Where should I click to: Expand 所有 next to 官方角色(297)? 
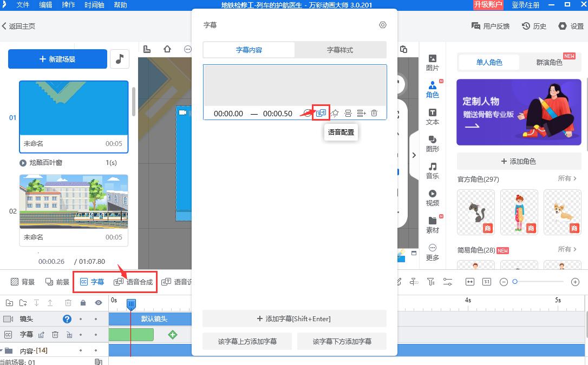pos(566,179)
